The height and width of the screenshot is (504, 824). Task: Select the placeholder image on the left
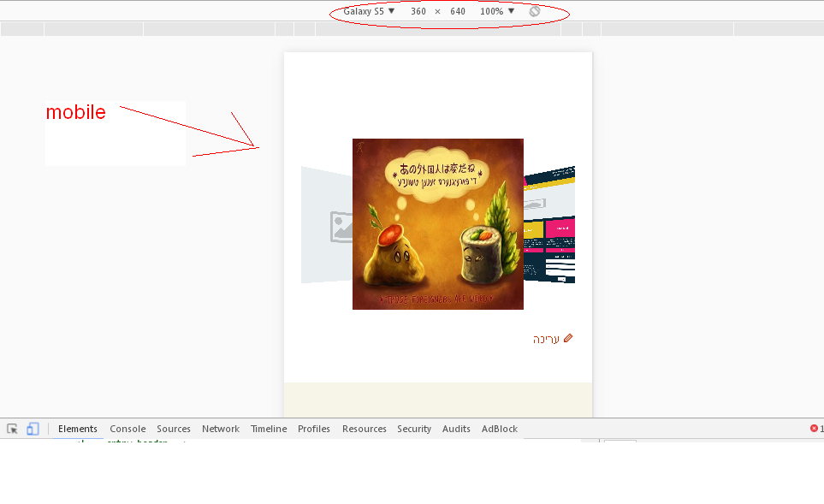click(x=326, y=225)
